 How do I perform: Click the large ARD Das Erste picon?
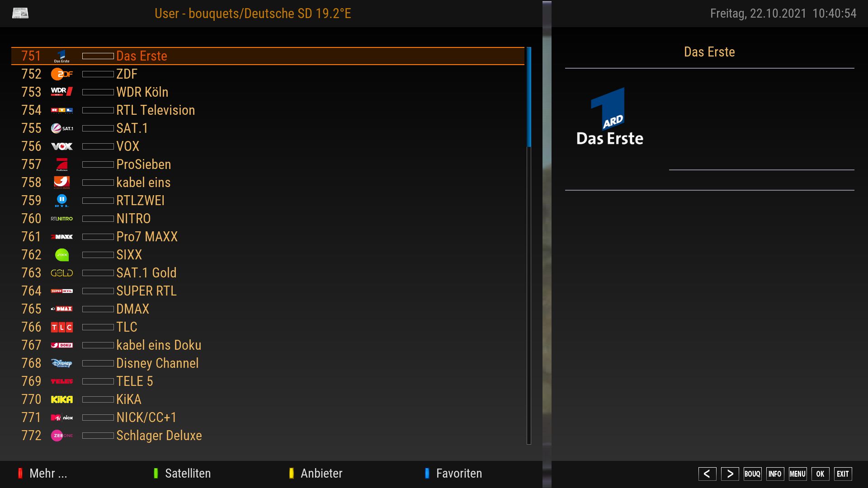coord(609,117)
